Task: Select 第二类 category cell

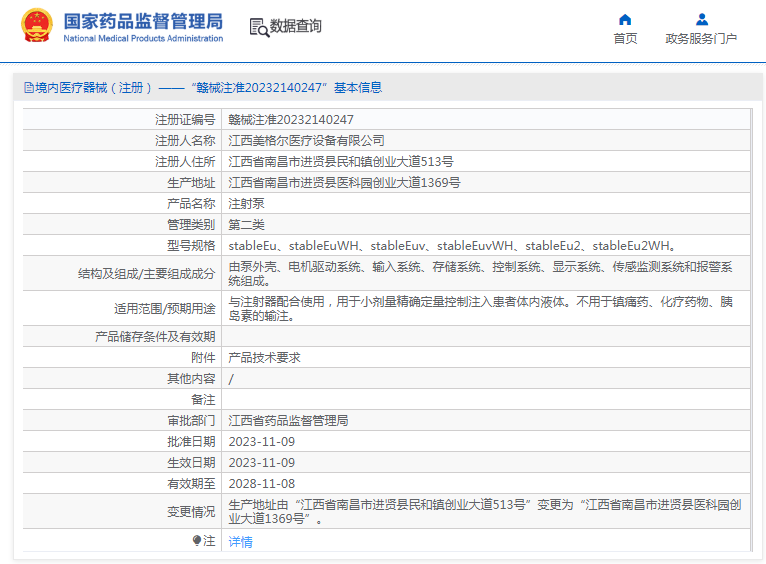Action: click(x=486, y=225)
